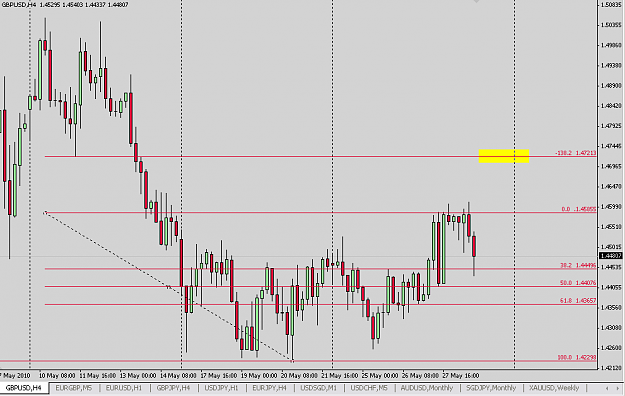
Task: Click the 0.0 Fibonacci level label
Action: coord(579,209)
